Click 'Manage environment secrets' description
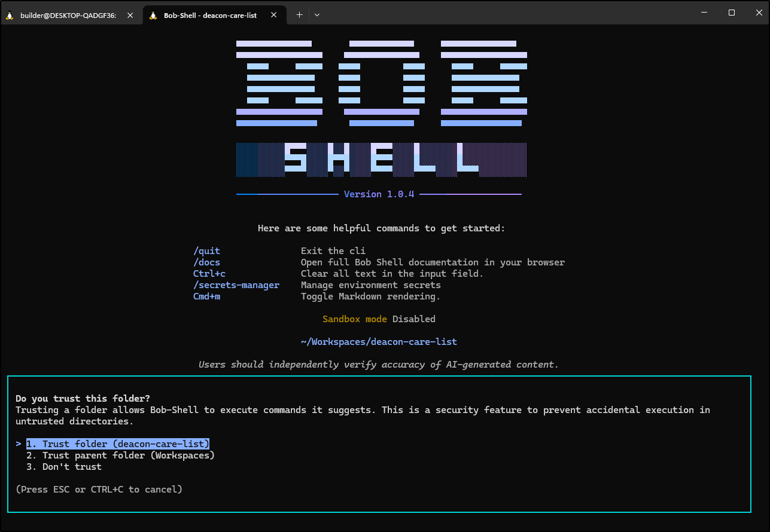This screenshot has width=770, height=532. pos(371,285)
